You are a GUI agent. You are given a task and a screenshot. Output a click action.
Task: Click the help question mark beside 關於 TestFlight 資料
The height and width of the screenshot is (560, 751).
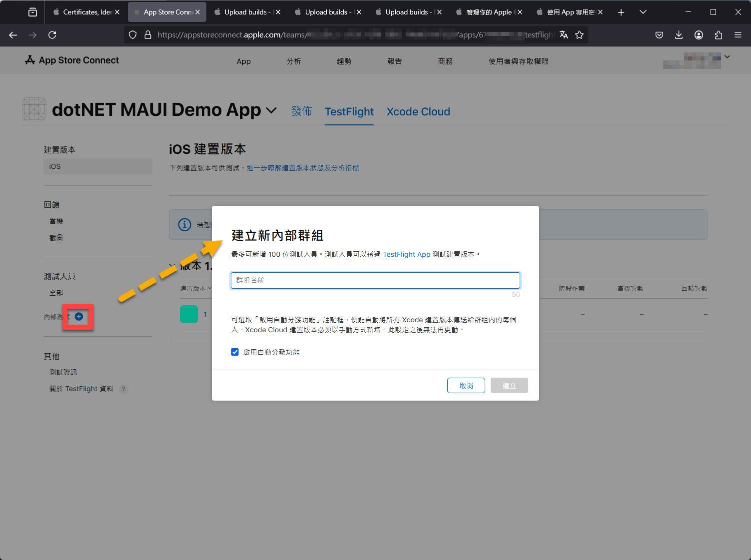pos(123,389)
